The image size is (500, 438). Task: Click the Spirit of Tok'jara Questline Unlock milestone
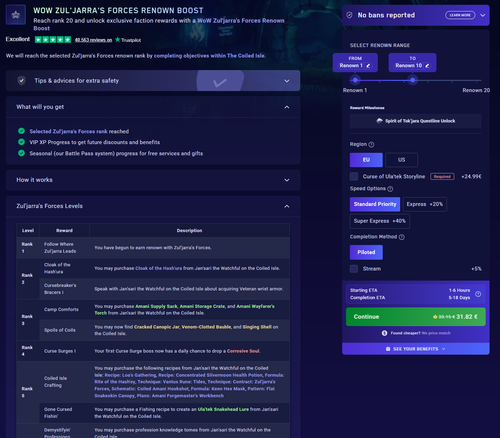416,121
